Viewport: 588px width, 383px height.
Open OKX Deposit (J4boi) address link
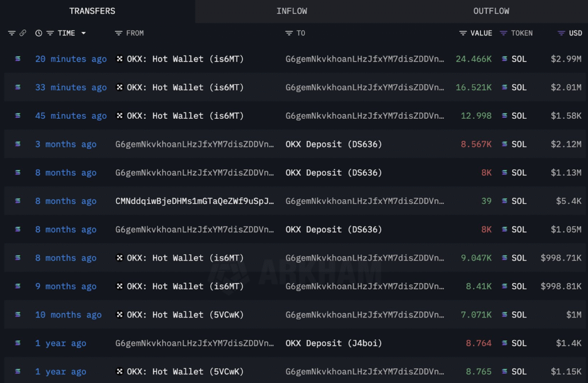(x=334, y=343)
